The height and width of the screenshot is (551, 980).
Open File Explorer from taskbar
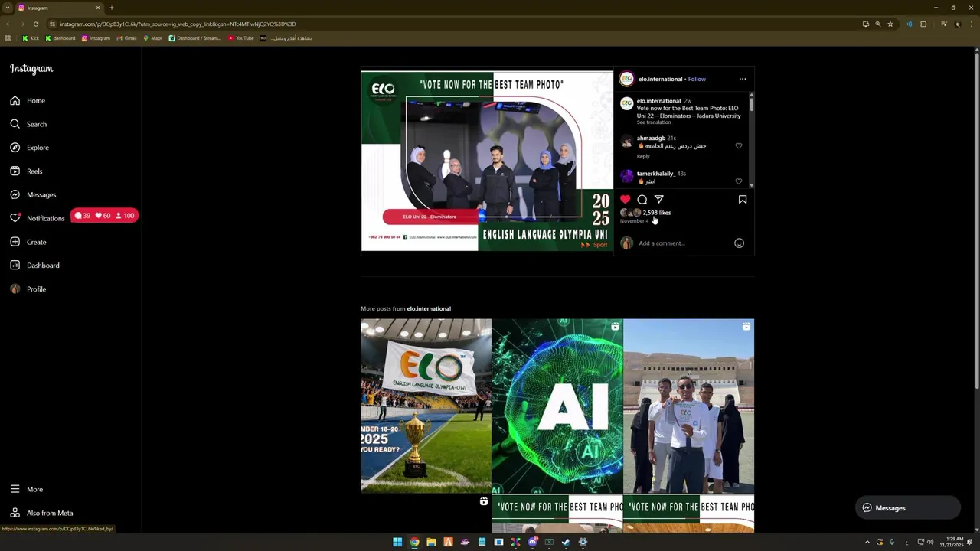tap(431, 542)
